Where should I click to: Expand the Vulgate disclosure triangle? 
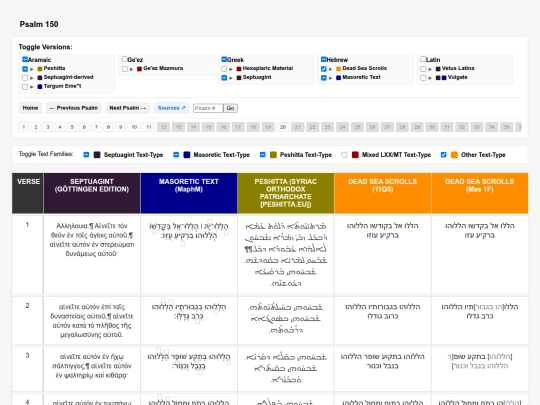430,78
